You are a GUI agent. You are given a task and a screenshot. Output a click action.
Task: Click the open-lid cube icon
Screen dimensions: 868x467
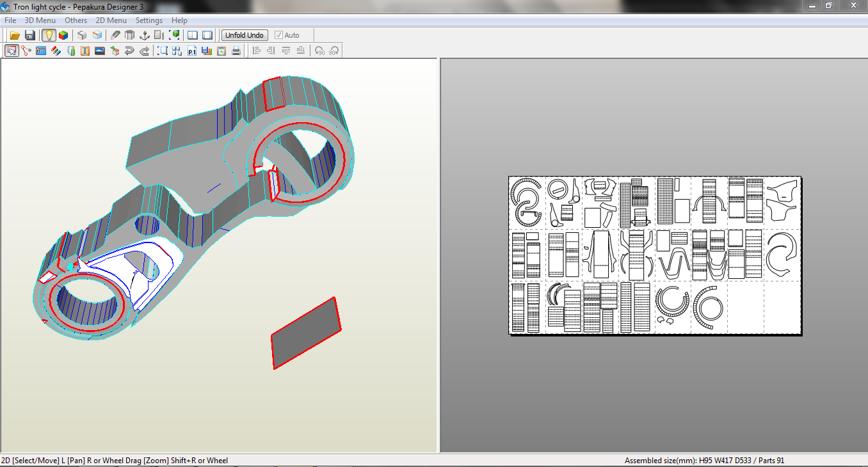[97, 35]
